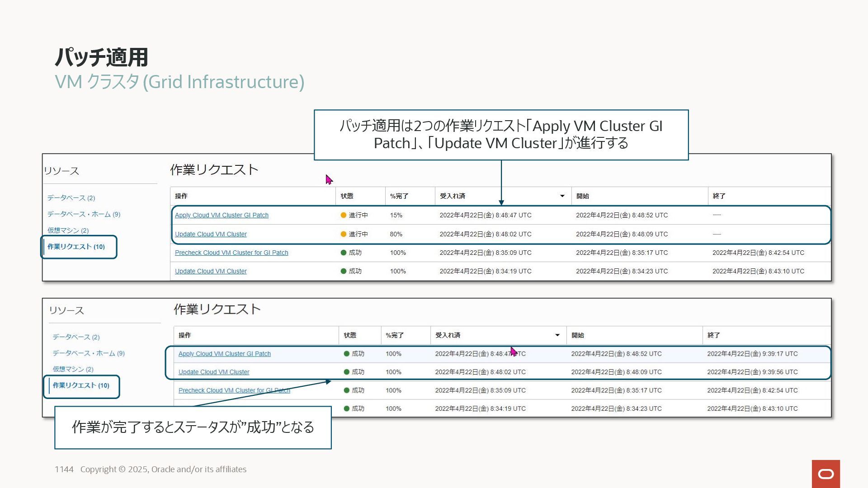Viewport: 868px width, 488px height.
Task: Select データベース (2) in upper resource list
Action: click(x=71, y=198)
